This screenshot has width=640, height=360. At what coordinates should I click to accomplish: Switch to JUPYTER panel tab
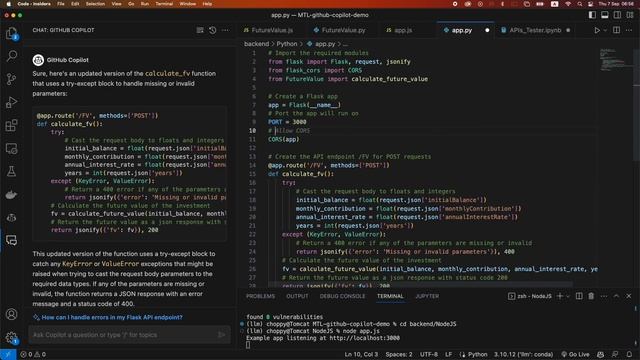coord(427,296)
